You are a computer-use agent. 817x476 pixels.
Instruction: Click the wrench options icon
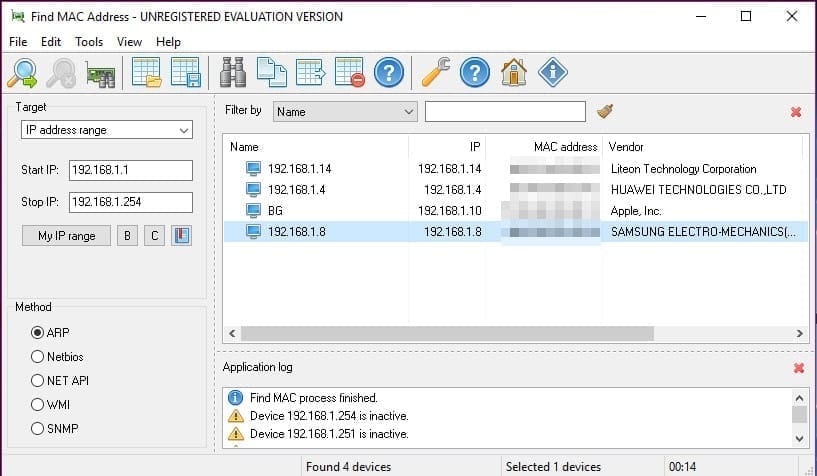coord(436,73)
